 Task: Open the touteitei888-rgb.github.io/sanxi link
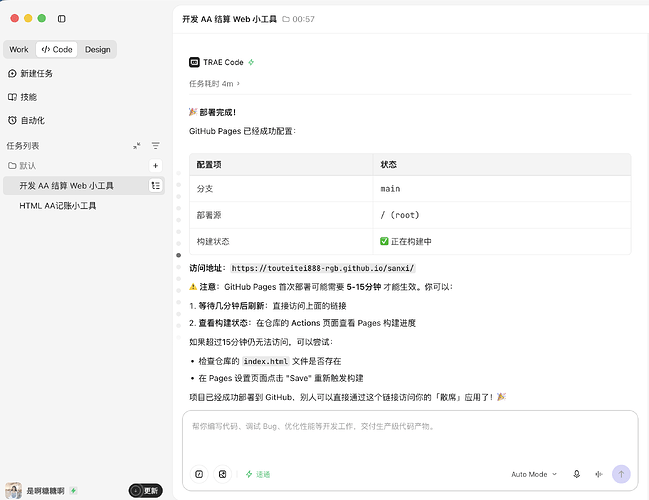click(x=323, y=268)
